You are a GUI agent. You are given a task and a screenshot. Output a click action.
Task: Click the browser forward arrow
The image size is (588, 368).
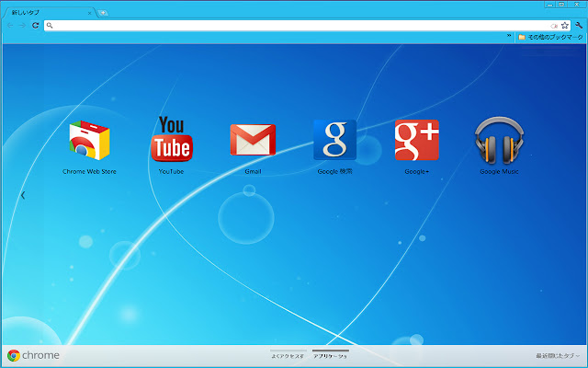coord(22,25)
